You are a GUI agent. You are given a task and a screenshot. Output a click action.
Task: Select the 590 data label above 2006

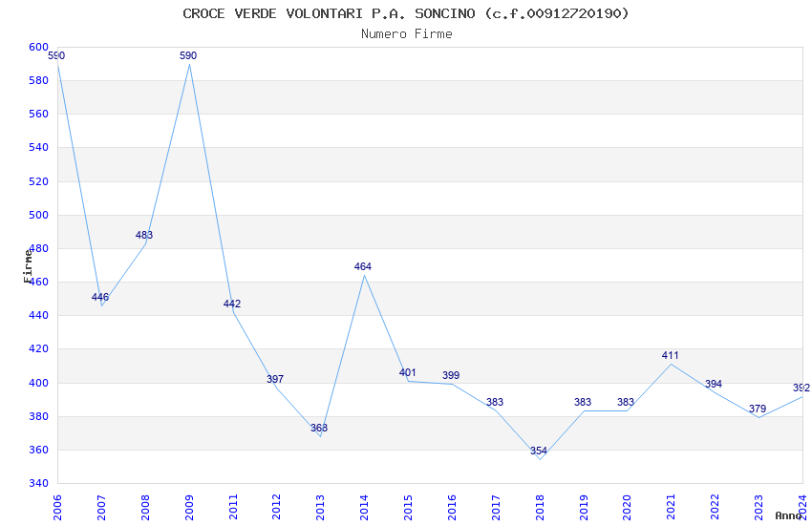(56, 56)
